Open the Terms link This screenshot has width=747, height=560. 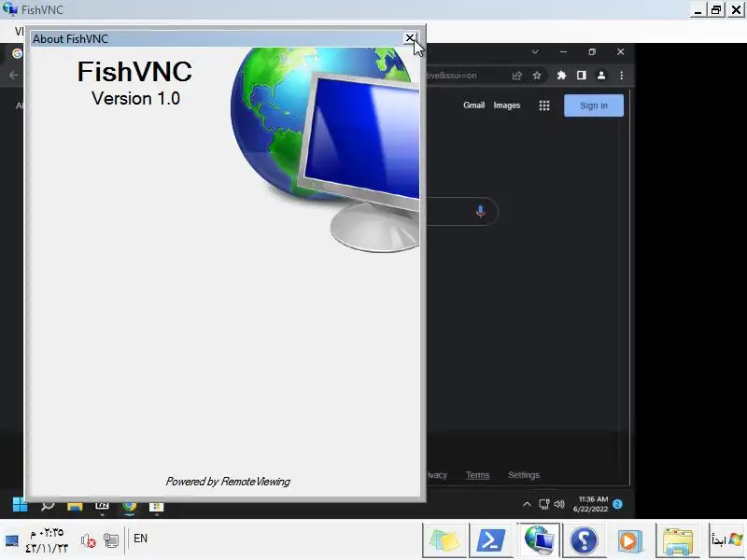point(477,475)
